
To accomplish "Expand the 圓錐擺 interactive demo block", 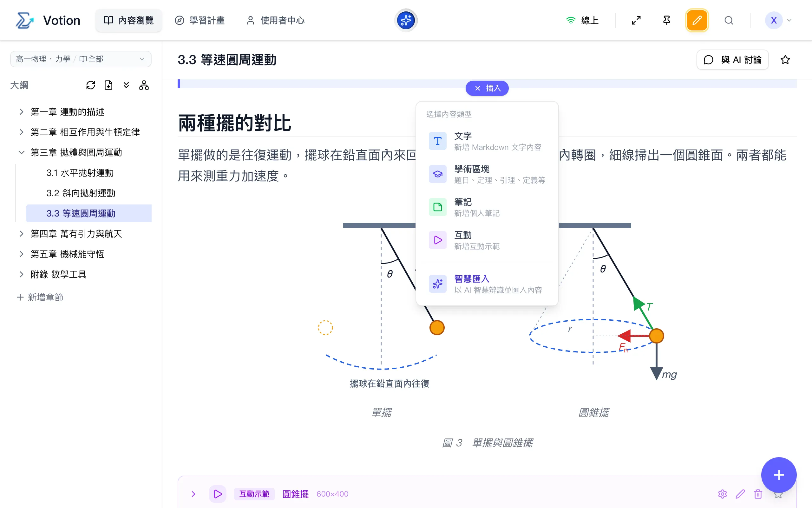I will [193, 494].
